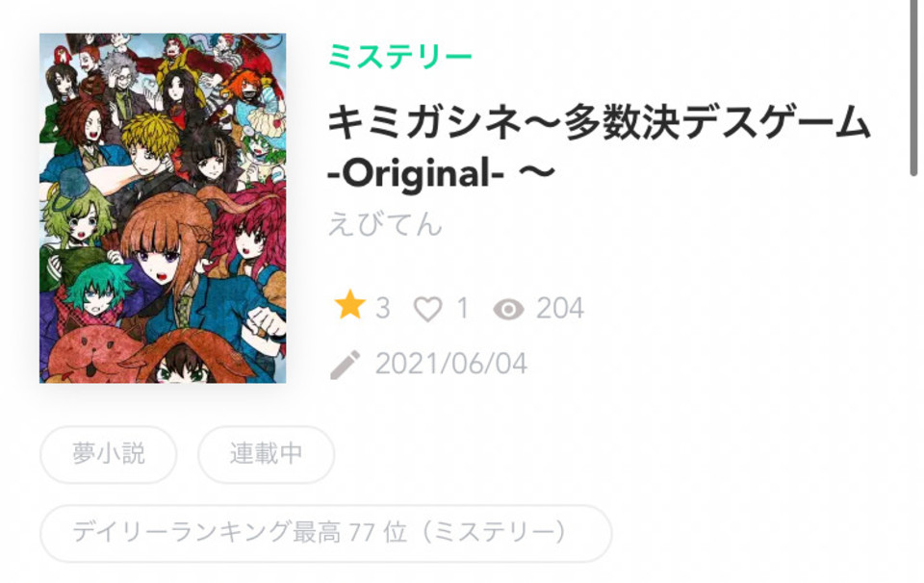Click the デイリーランキング最高 77 位 badge
924x583 pixels.
pyautogui.click(x=326, y=533)
